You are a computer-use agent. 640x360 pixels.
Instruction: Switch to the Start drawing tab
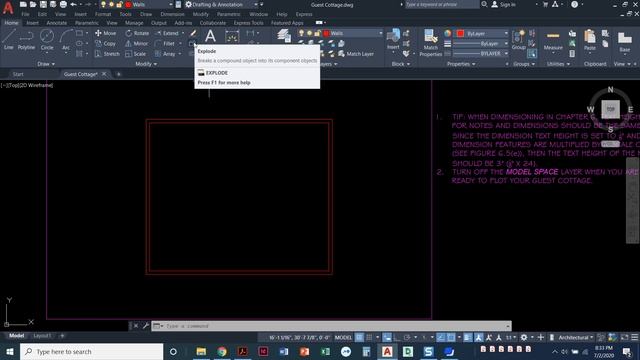point(18,74)
